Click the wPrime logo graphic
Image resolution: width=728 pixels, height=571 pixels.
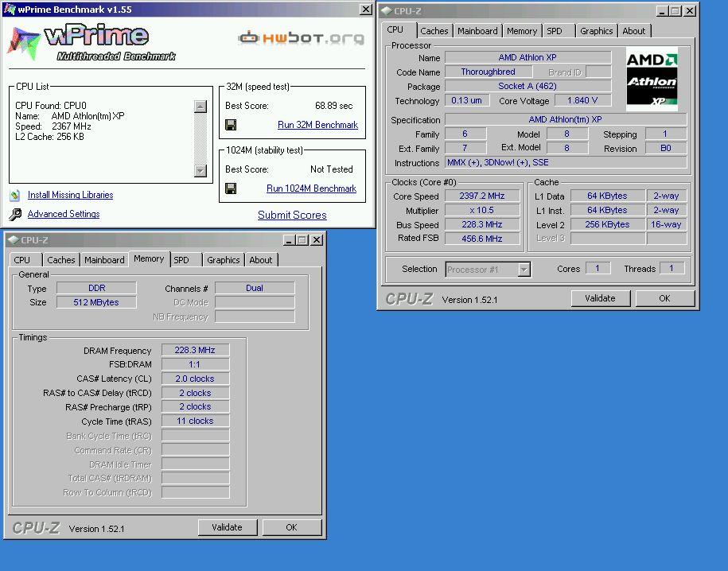coord(92,43)
